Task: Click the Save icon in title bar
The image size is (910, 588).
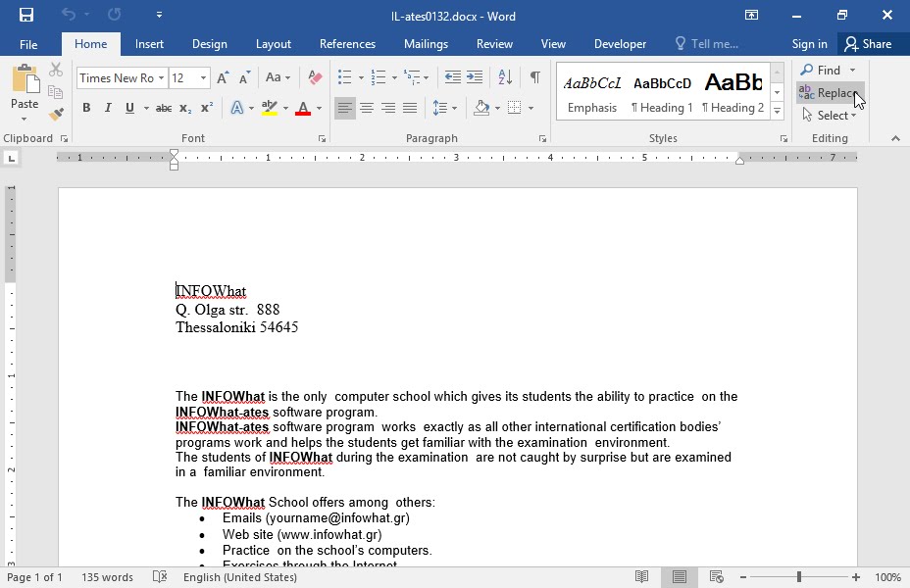Action: pyautogui.click(x=26, y=15)
